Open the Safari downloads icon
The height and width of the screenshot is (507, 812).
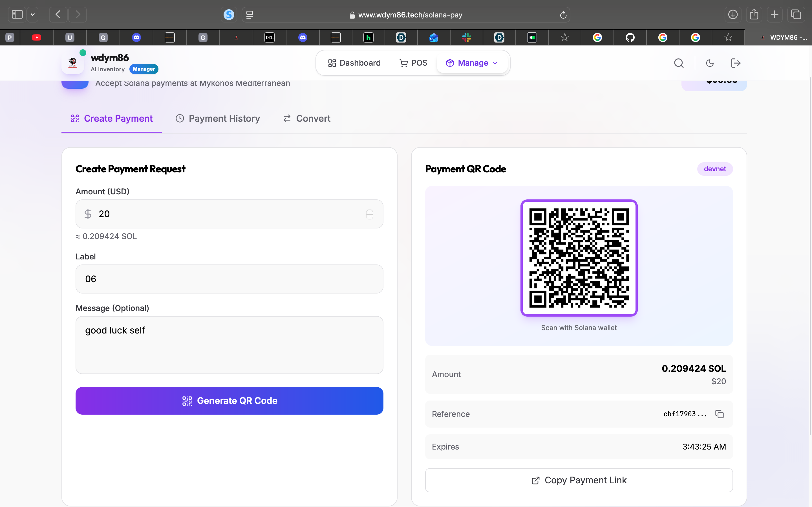733,15
